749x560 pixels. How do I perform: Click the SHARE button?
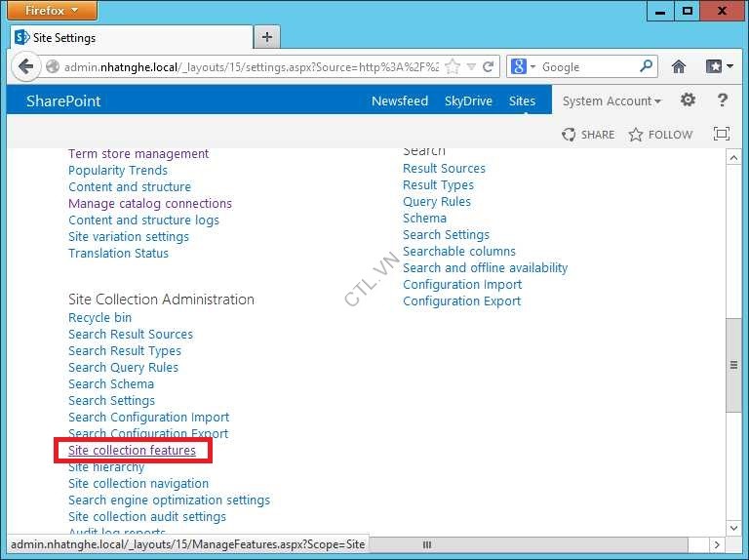(588, 135)
